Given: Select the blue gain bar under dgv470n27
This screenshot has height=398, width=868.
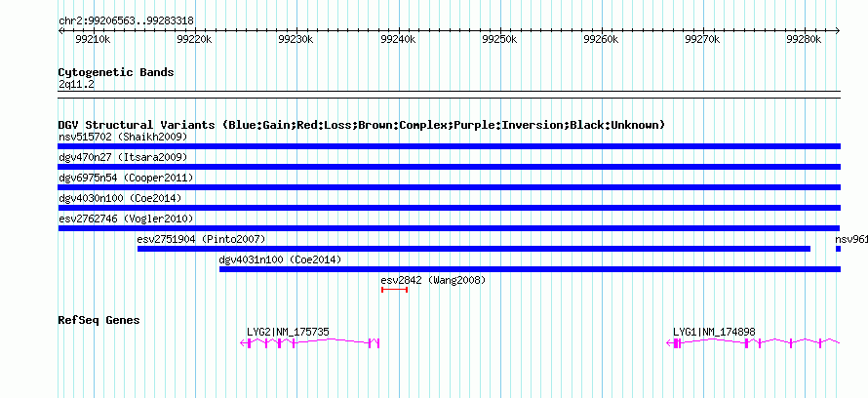Looking at the screenshot, I should pyautogui.click(x=449, y=167).
